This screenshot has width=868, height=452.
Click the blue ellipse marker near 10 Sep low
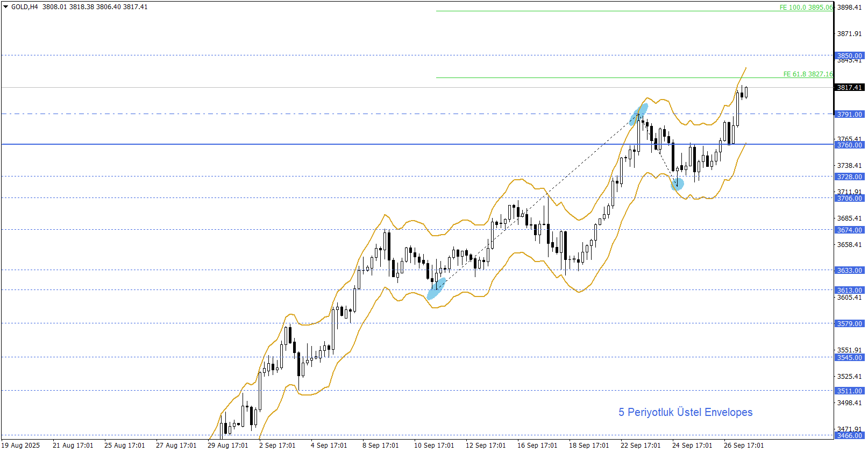coord(436,289)
